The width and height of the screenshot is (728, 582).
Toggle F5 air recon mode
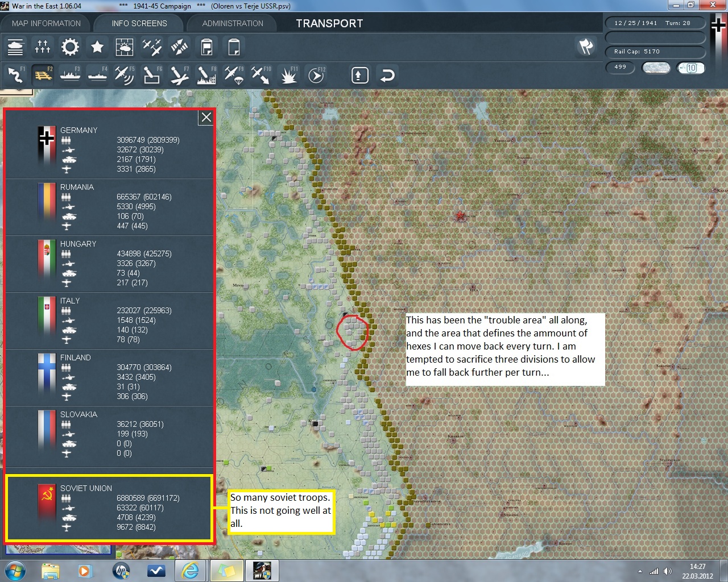point(124,75)
